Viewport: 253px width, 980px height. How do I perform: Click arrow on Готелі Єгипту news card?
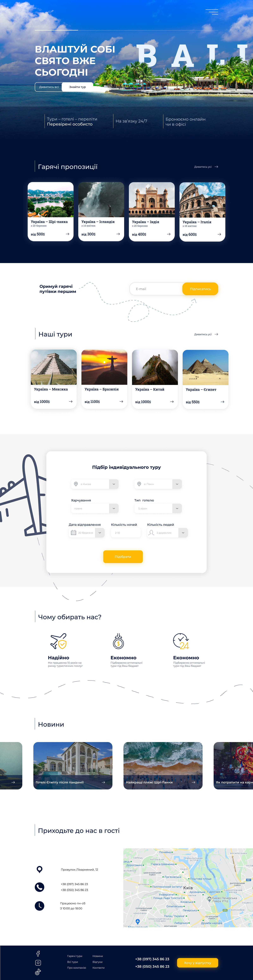pos(103,782)
